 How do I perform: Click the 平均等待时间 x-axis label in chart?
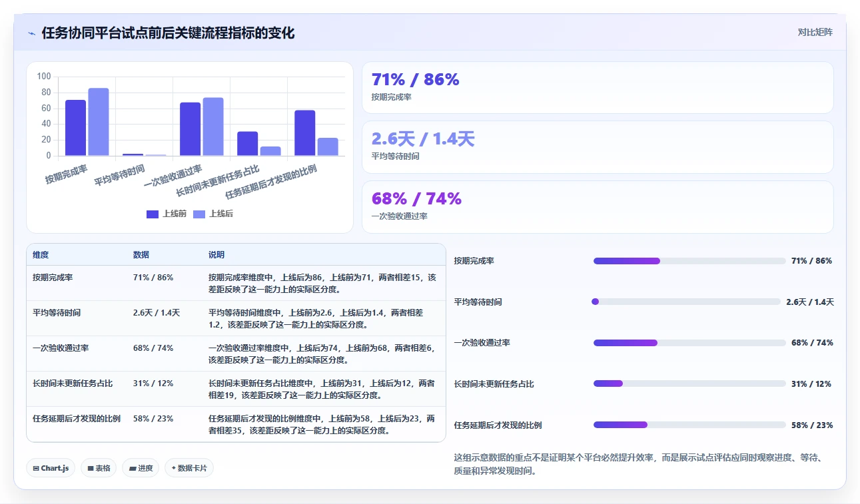[119, 176]
